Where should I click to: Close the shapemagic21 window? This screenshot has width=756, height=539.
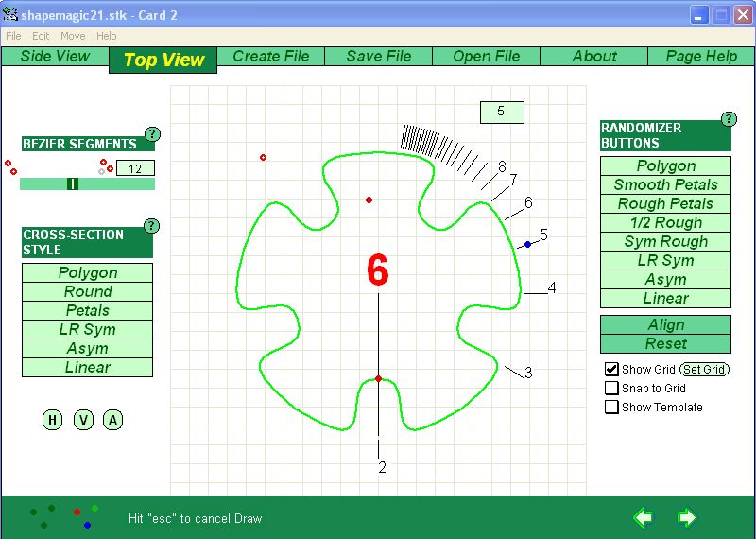743,15
